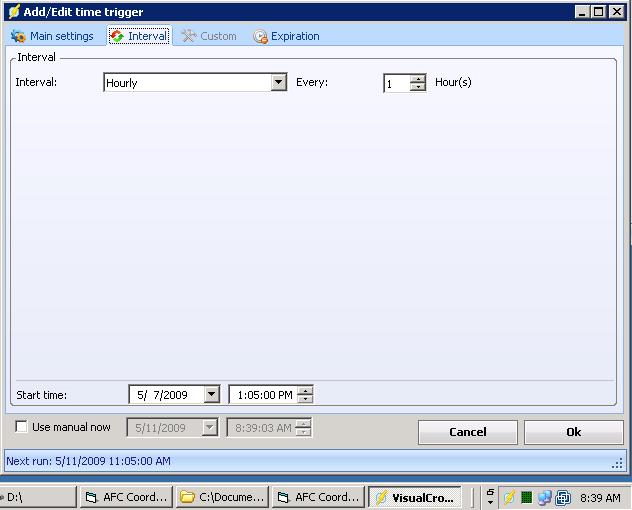Click the VisualCron lightning tray icon
632x510 pixels.
[x=509, y=498]
